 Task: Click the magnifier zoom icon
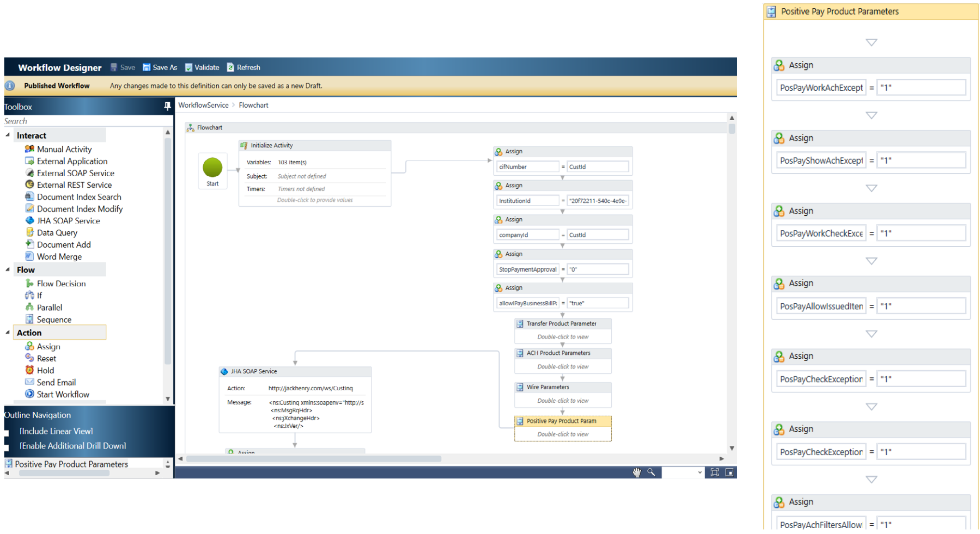[651, 472]
